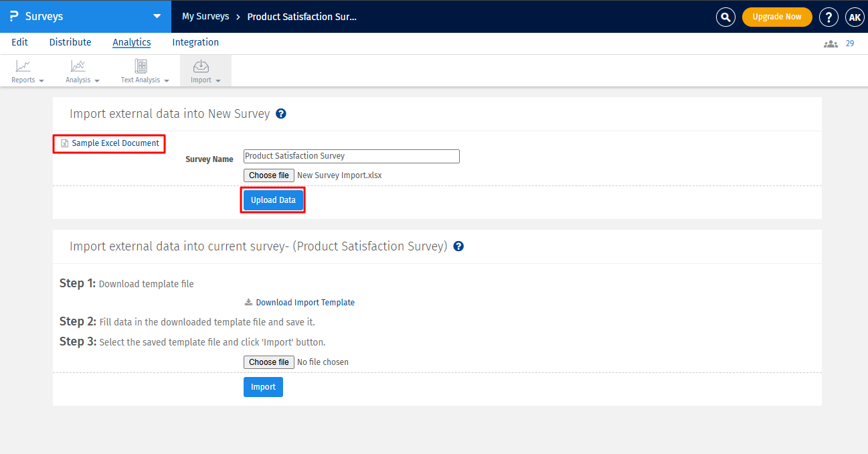Open the help question mark icon

829,17
